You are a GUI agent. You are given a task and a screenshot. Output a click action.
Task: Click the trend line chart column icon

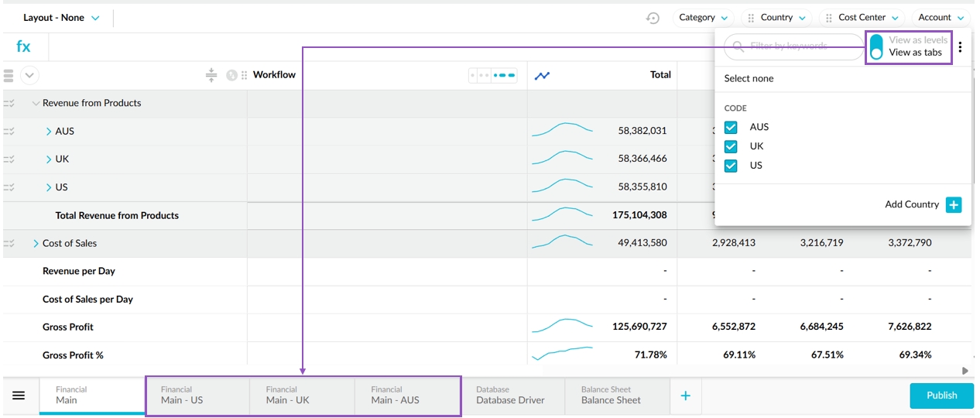pos(542,75)
